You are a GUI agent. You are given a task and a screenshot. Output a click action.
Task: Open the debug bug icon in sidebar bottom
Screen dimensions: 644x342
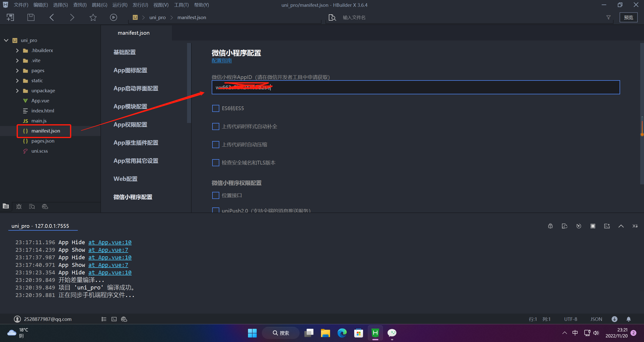coord(19,206)
